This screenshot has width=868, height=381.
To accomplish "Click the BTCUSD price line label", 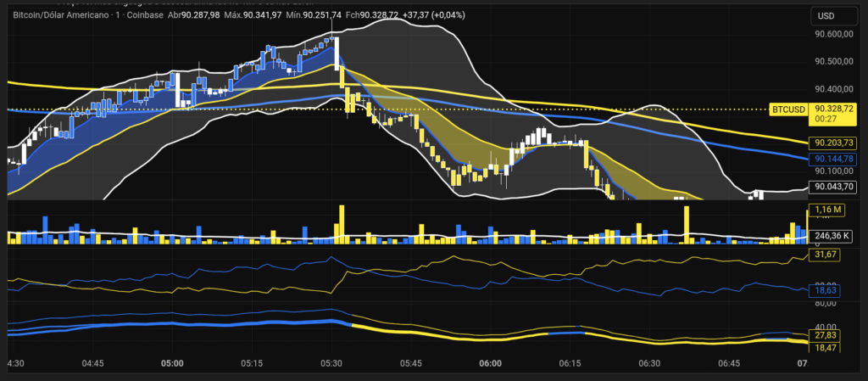I will [x=788, y=109].
